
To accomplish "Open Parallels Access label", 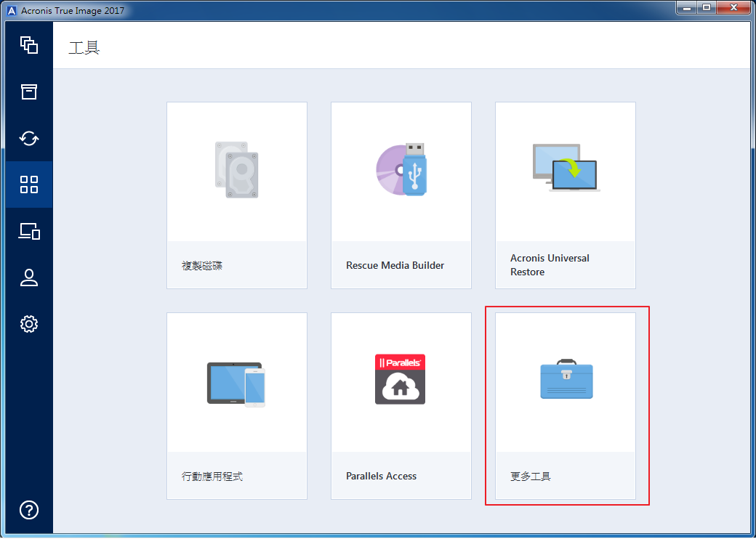I will coord(381,476).
